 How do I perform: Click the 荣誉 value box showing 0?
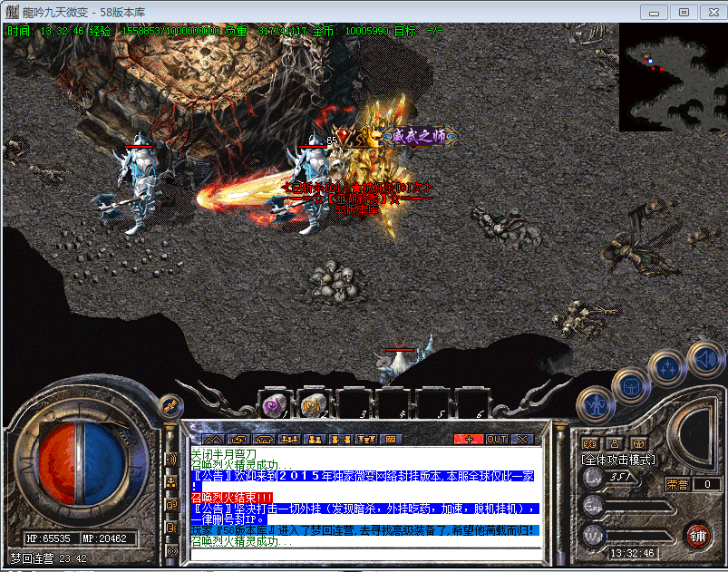(706, 484)
